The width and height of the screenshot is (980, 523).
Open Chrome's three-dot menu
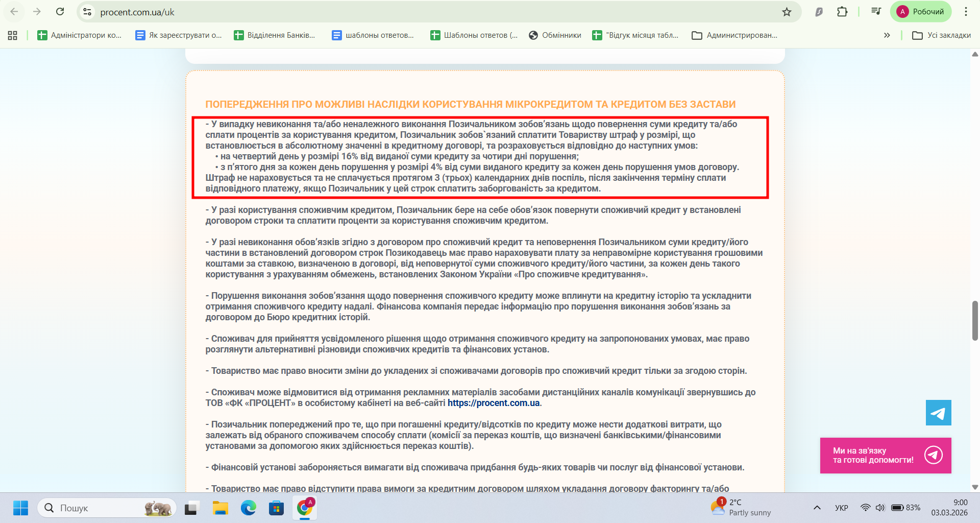coord(966,12)
